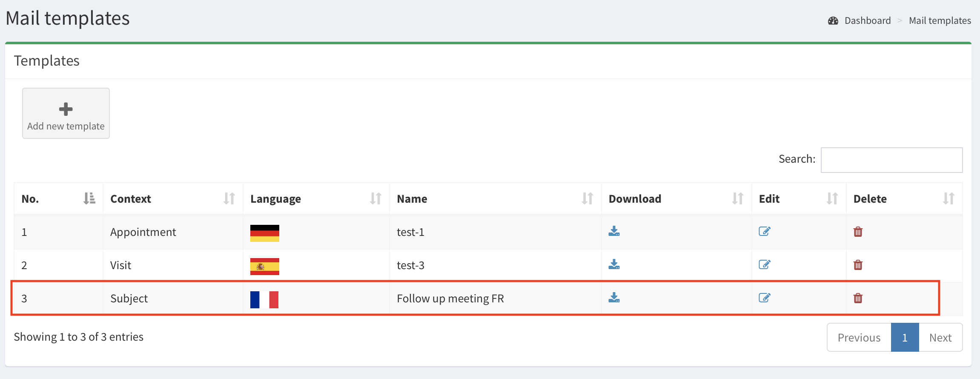Download the test-3 template
The width and height of the screenshot is (980, 379).
point(614,264)
